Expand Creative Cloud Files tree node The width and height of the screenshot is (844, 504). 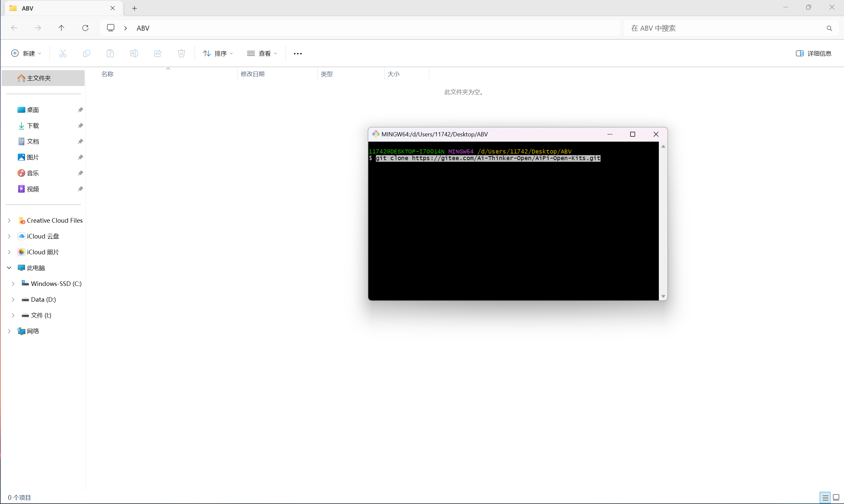(9, 220)
